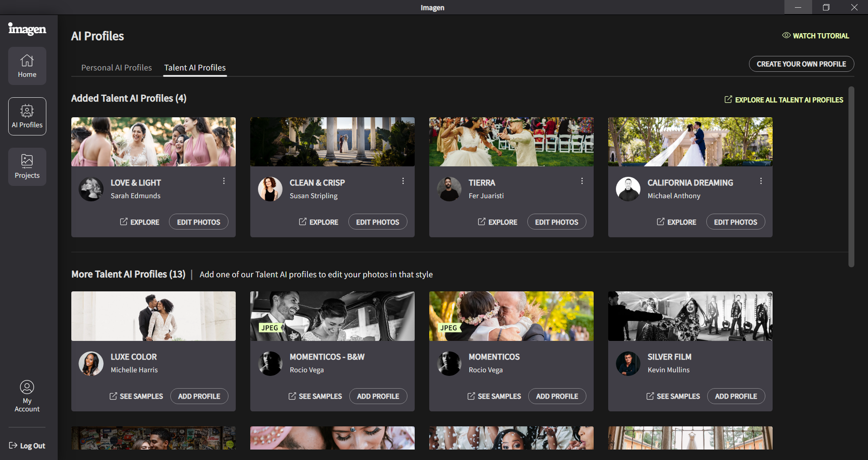Image resolution: width=868 pixels, height=460 pixels.
Task: Click Susan Stripling avatar
Action: pyautogui.click(x=270, y=189)
